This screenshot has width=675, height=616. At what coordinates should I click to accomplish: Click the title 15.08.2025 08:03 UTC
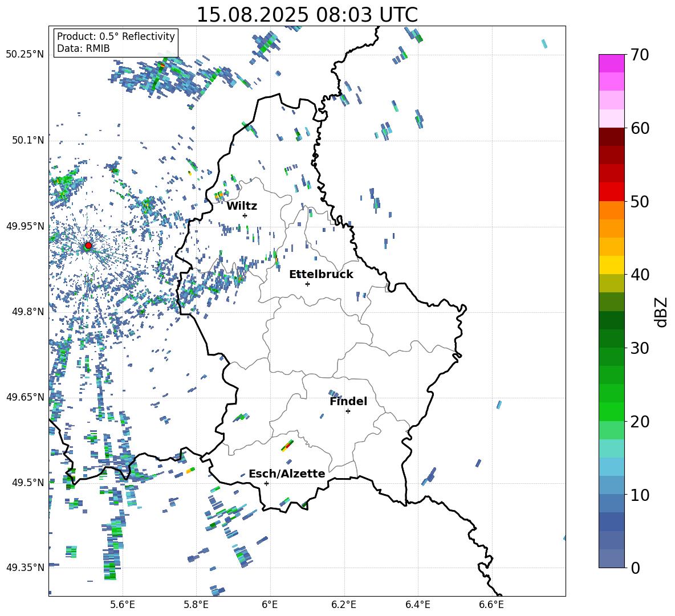[x=307, y=15]
